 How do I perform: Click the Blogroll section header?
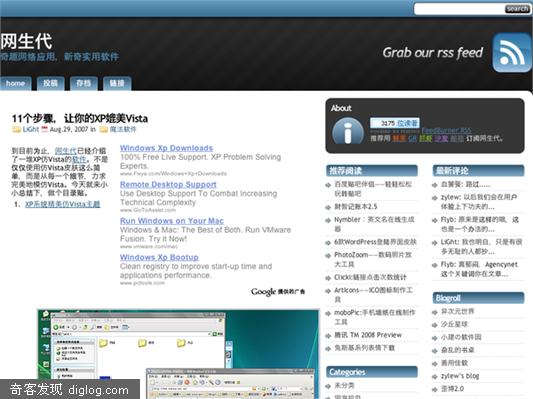tap(478, 298)
